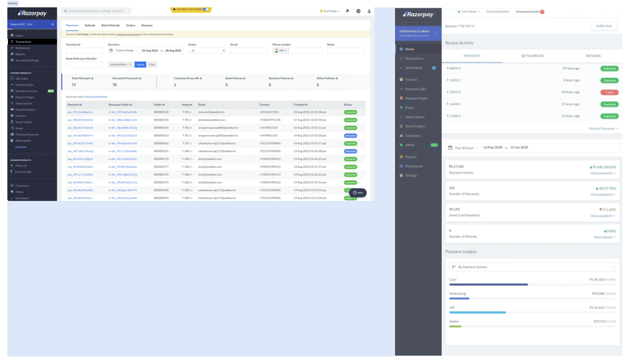The image size is (630, 364).
Task: Click the Netbanking payment volume bar
Action: coord(459,298)
